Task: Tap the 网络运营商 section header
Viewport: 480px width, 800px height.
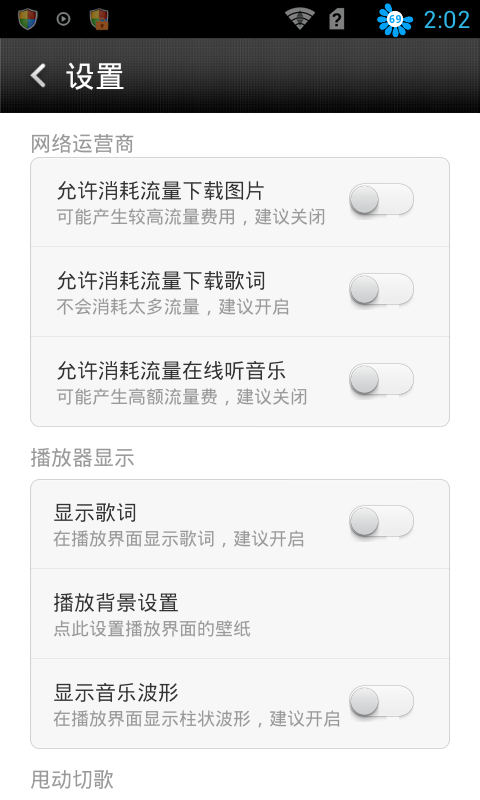Action: pos(82,144)
